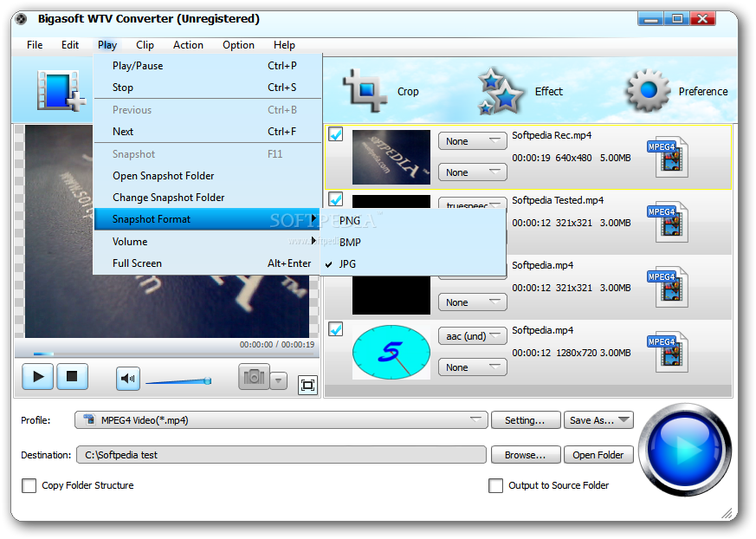Open the Save As dropdown arrow
Viewport: 756px width, 539px height.
(x=624, y=419)
